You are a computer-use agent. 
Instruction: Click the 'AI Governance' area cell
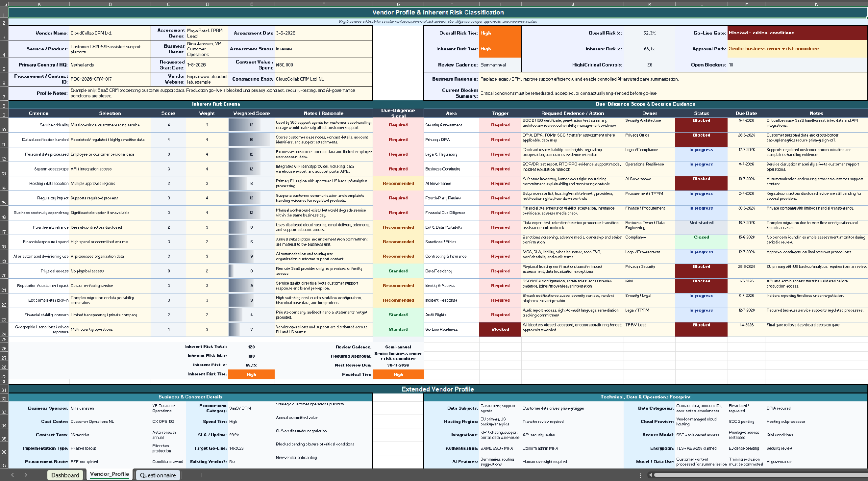(x=451, y=184)
